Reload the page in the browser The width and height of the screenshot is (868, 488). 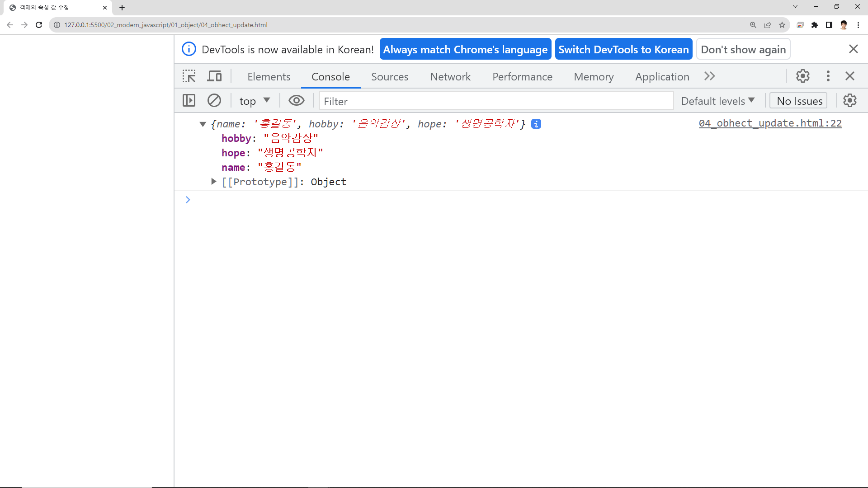(39, 25)
